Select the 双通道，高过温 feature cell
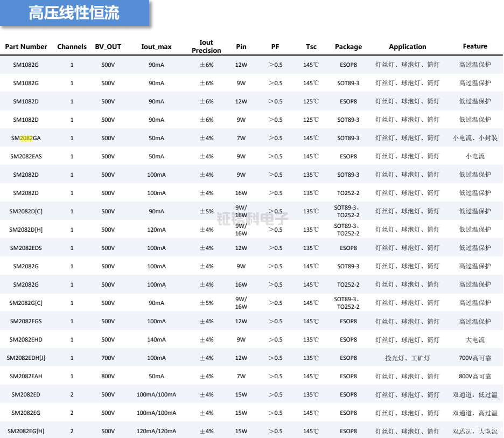 click(474, 413)
